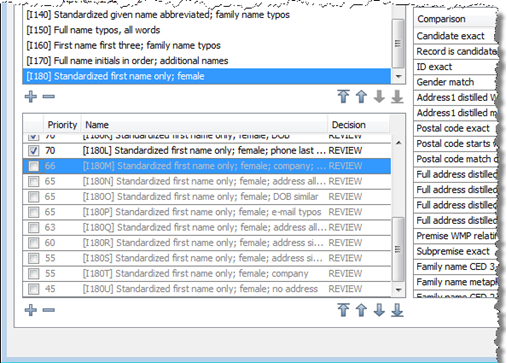
Task: Select Family name CED 3 comparison
Action: 456,266
